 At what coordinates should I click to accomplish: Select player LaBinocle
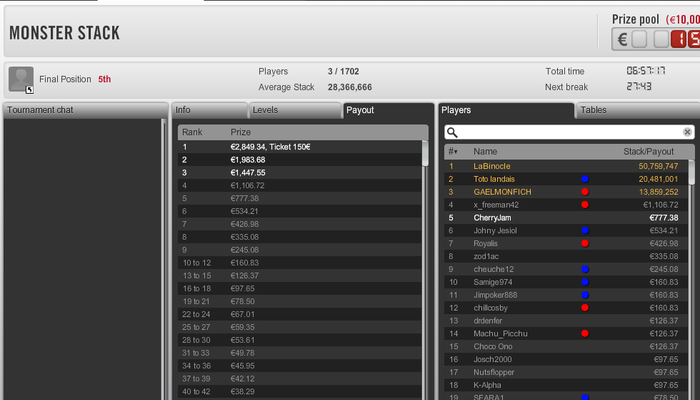point(567,166)
